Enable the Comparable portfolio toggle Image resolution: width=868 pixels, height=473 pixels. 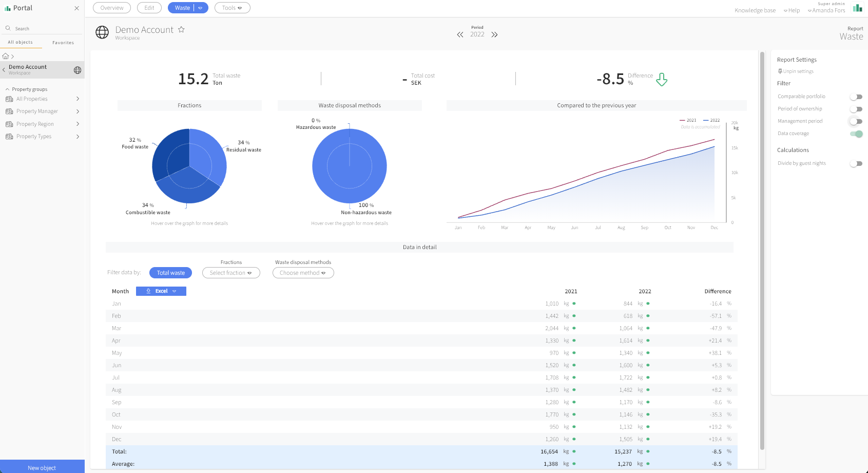(x=856, y=97)
